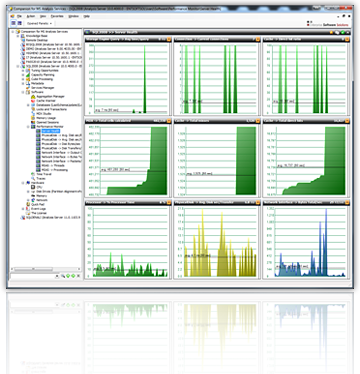Click the MDX Studio icon
Viewport: 360px width, 374px height.
[33, 114]
